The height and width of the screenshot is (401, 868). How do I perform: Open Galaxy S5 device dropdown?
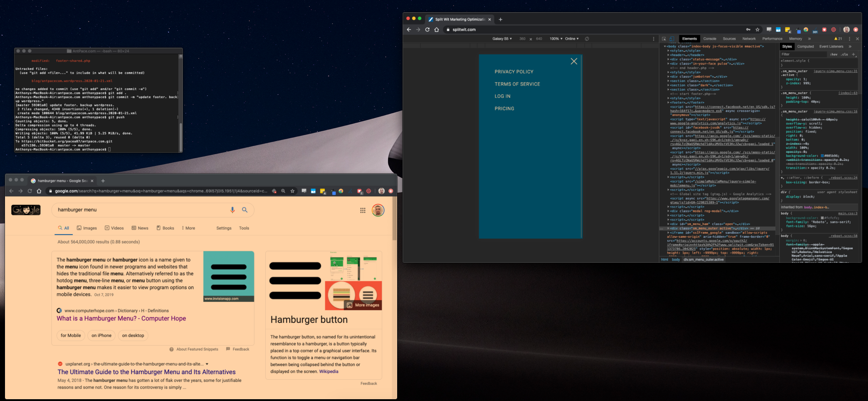pyautogui.click(x=502, y=39)
